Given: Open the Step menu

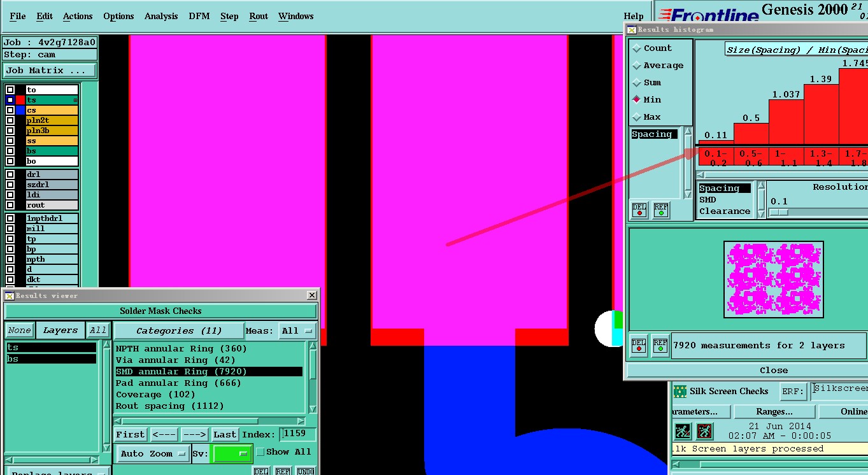Looking at the screenshot, I should click(x=229, y=16).
